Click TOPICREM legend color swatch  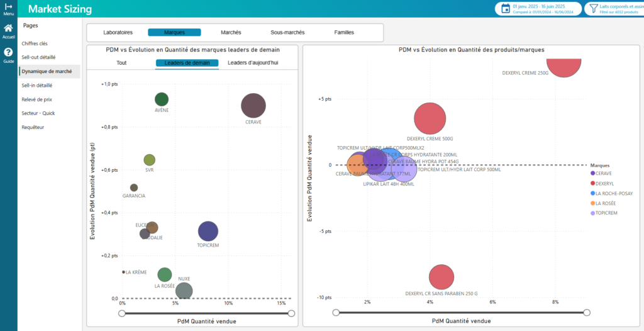coord(592,213)
